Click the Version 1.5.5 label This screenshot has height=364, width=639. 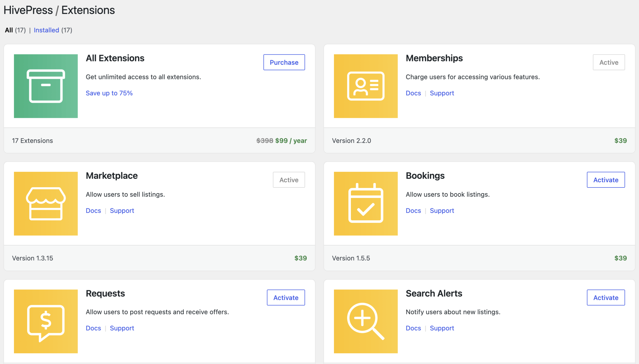click(351, 258)
